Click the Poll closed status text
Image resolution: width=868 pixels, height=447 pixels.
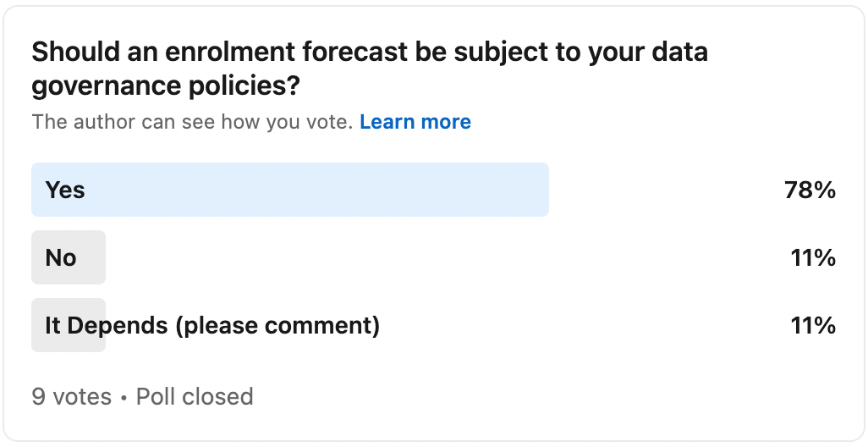pyautogui.click(x=195, y=396)
